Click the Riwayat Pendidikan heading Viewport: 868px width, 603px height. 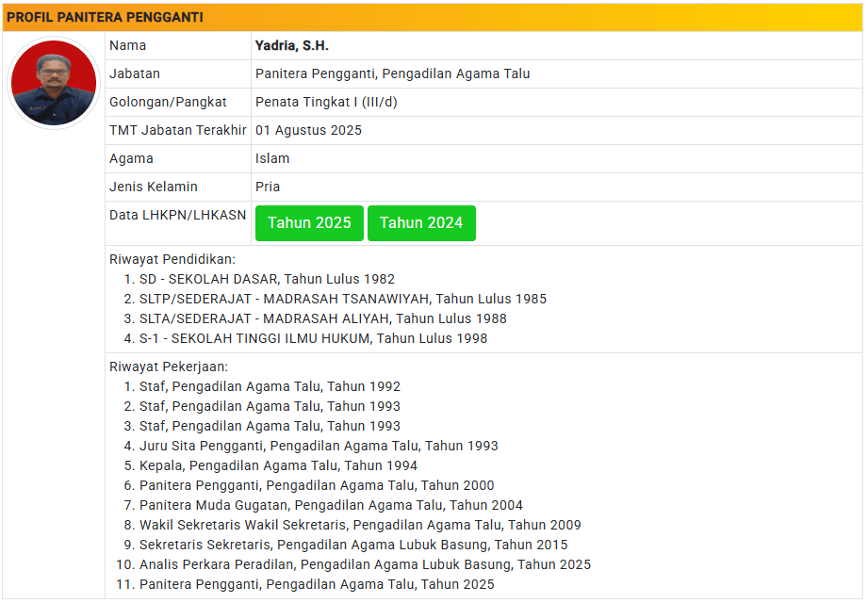[172, 259]
